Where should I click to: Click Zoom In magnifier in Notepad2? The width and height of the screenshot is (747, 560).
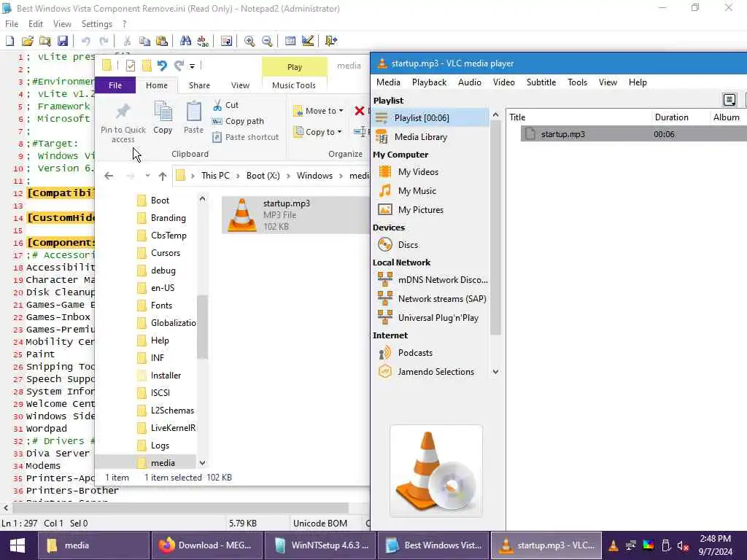[249, 41]
